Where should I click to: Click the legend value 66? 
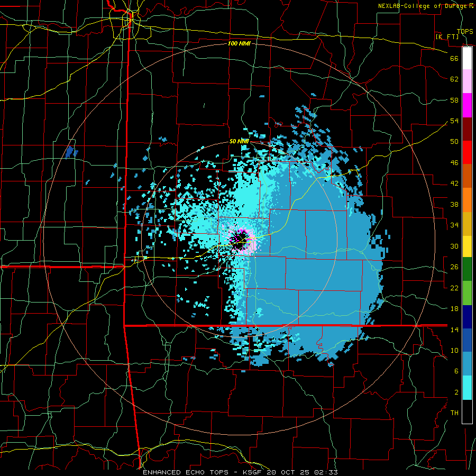click(454, 58)
